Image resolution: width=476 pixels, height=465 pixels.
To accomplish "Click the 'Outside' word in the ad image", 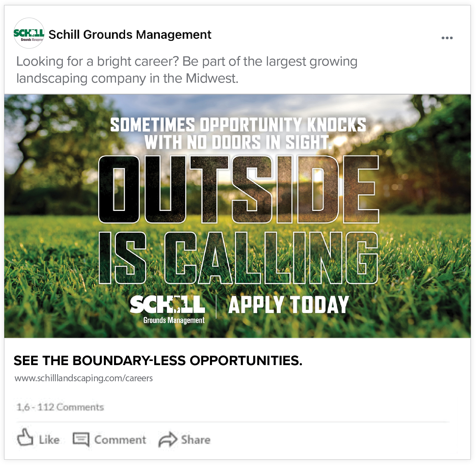I will point(238,189).
